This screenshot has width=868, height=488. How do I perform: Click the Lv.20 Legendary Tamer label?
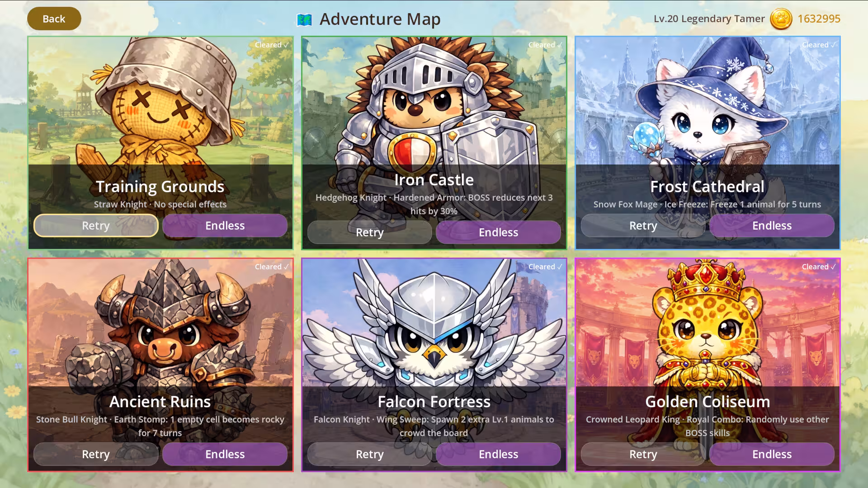[709, 19]
